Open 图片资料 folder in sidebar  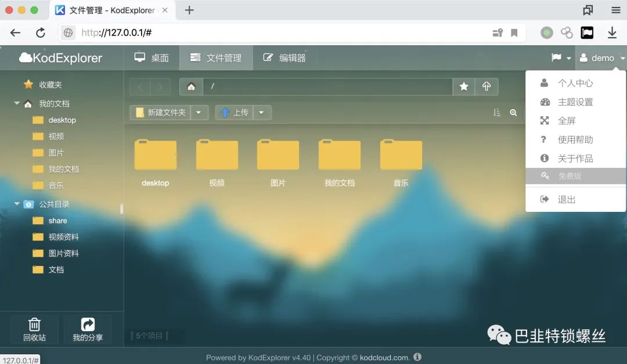click(x=56, y=253)
